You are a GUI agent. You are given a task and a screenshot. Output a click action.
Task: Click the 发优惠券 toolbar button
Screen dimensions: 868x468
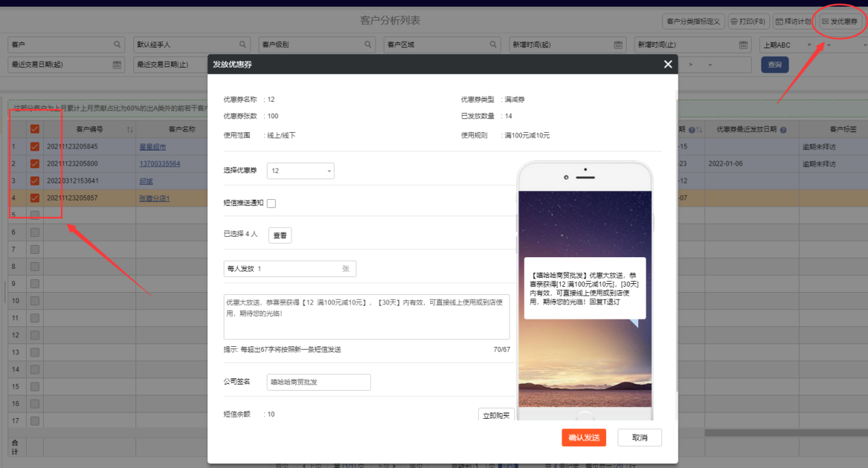click(x=839, y=22)
